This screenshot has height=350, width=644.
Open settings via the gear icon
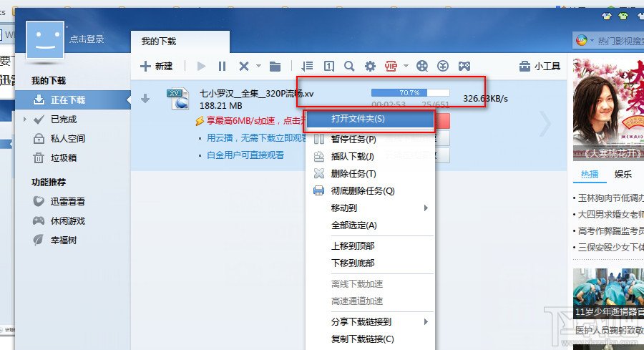tap(370, 67)
